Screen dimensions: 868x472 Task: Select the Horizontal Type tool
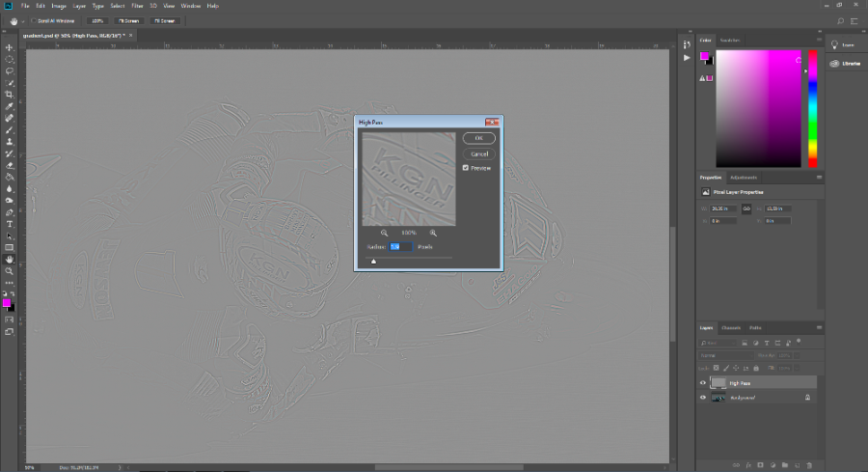coord(10,224)
